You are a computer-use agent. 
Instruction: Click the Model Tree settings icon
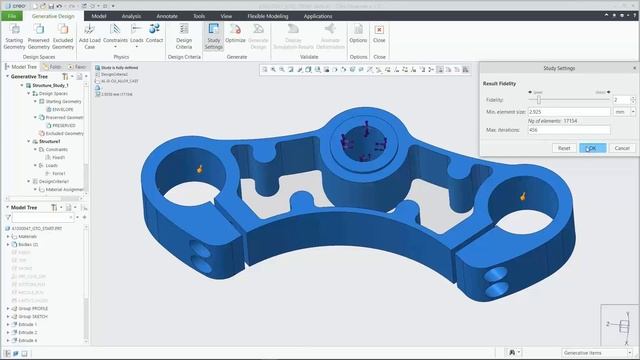54,207
